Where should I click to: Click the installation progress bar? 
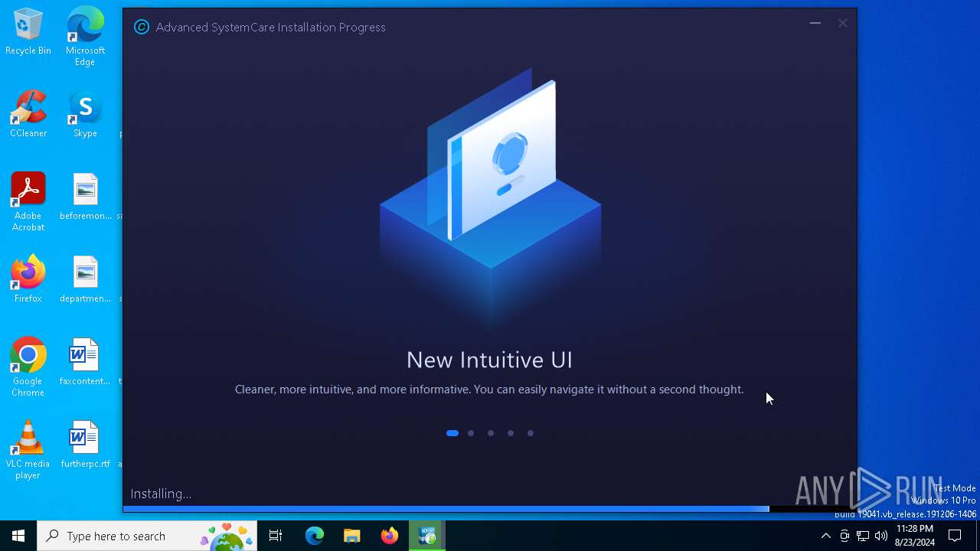click(490, 509)
